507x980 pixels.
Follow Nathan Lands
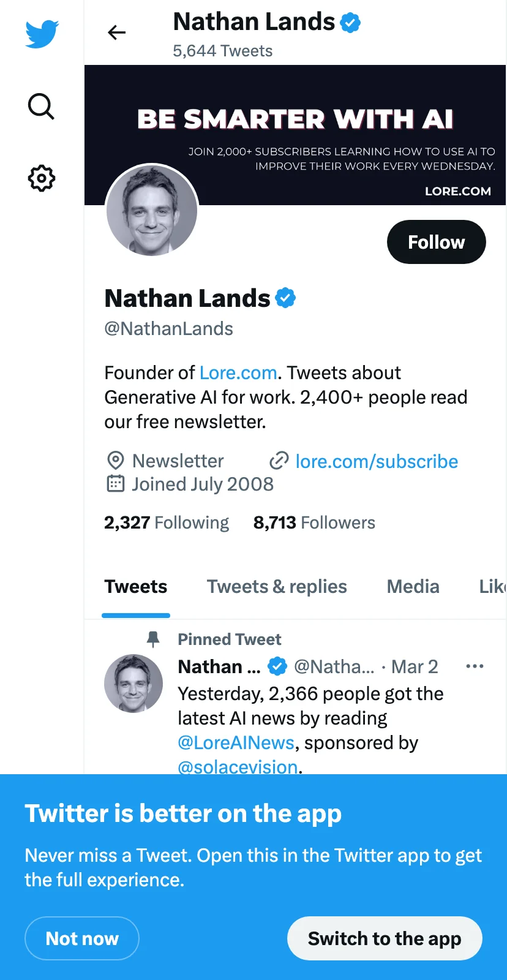tap(437, 242)
